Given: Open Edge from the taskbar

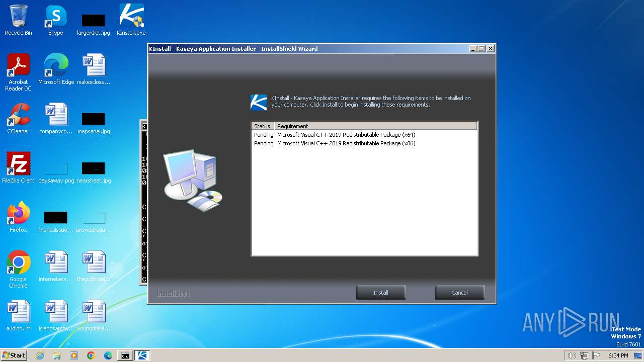Looking at the screenshot, I should pyautogui.click(x=108, y=355).
